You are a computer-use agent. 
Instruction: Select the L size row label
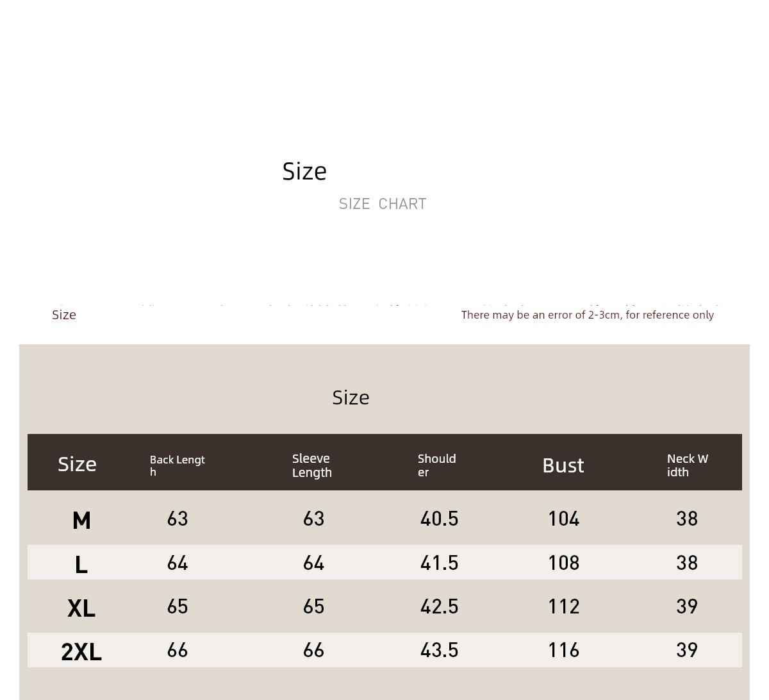point(81,565)
